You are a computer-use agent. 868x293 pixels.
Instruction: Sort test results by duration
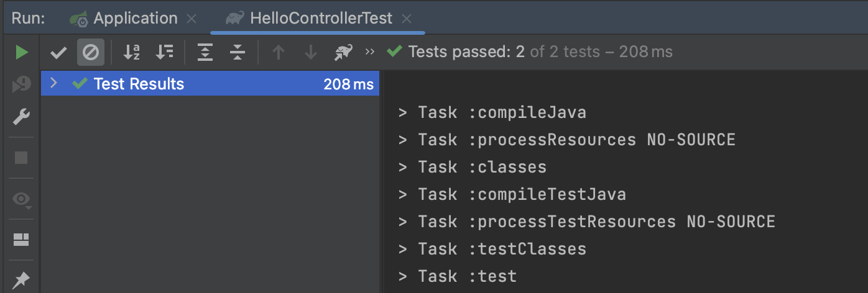(x=164, y=53)
